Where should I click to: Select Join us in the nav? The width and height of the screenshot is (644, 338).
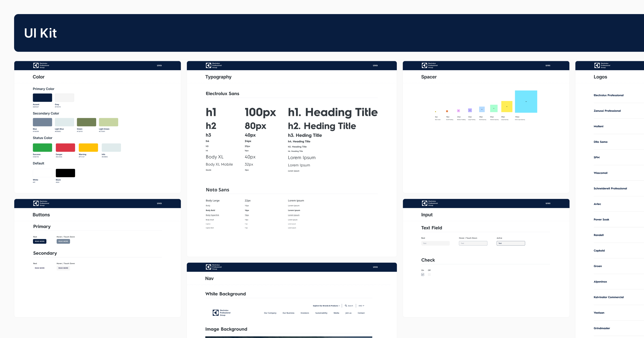click(x=348, y=313)
